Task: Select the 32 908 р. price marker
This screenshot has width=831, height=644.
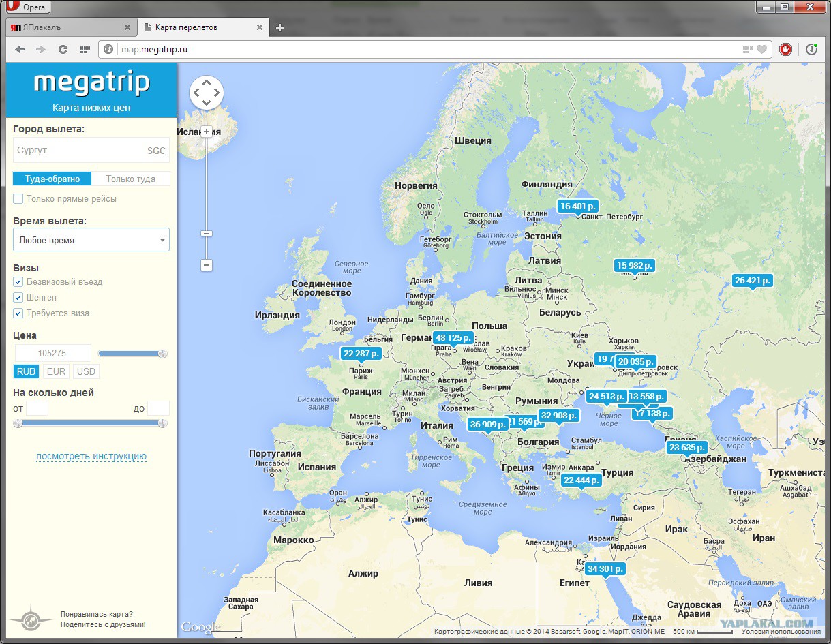Action: [x=558, y=415]
